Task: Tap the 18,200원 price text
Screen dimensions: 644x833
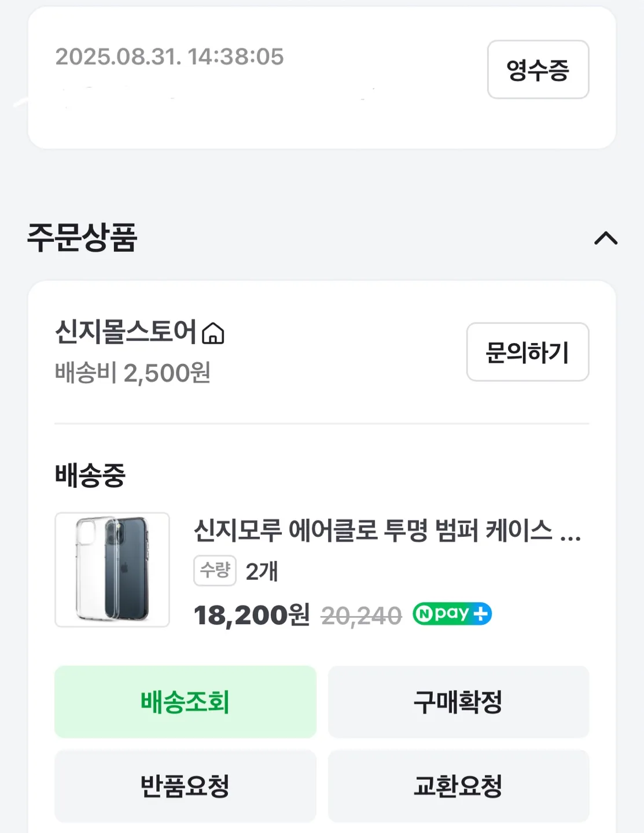Action: 252,615
